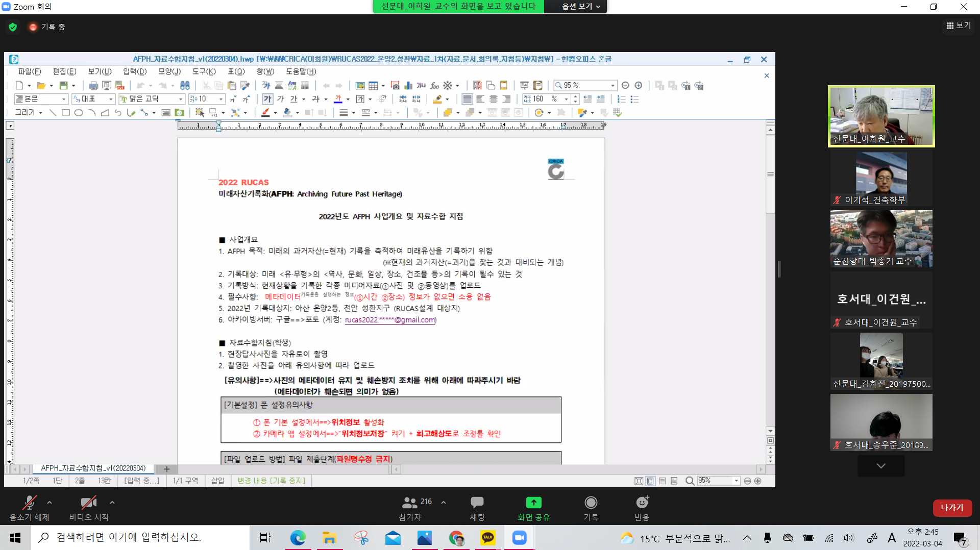Expand the audio options arrow next to mute
The image size is (980, 550).
[x=50, y=503]
